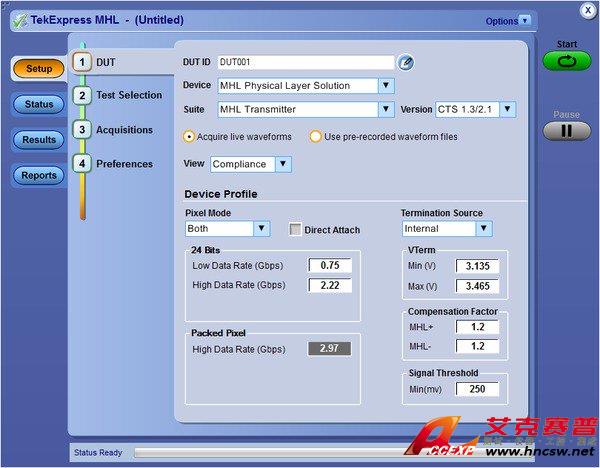Image resolution: width=600 pixels, height=468 pixels.
Task: Click the DUT ID comment pencil icon
Action: pos(405,62)
